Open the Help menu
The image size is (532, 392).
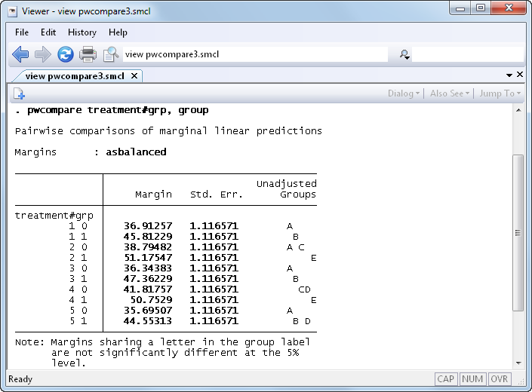(x=118, y=32)
